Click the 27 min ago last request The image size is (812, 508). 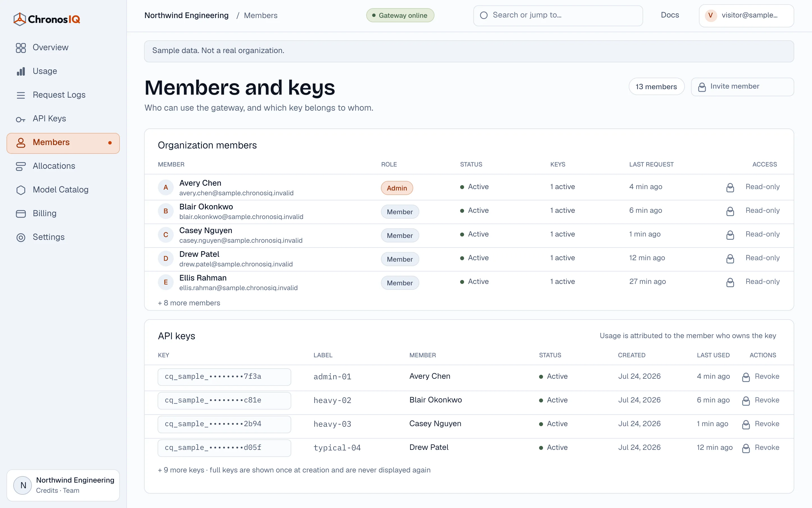pyautogui.click(x=647, y=282)
